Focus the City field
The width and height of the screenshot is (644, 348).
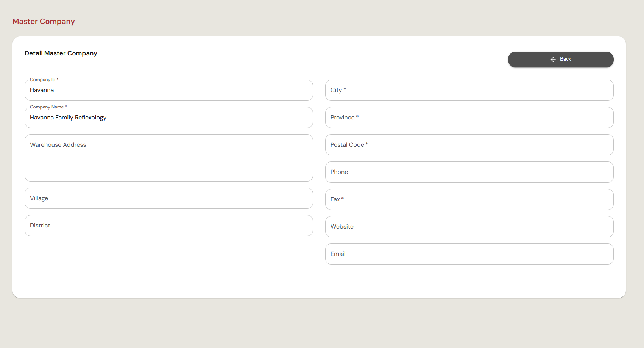[x=469, y=90]
